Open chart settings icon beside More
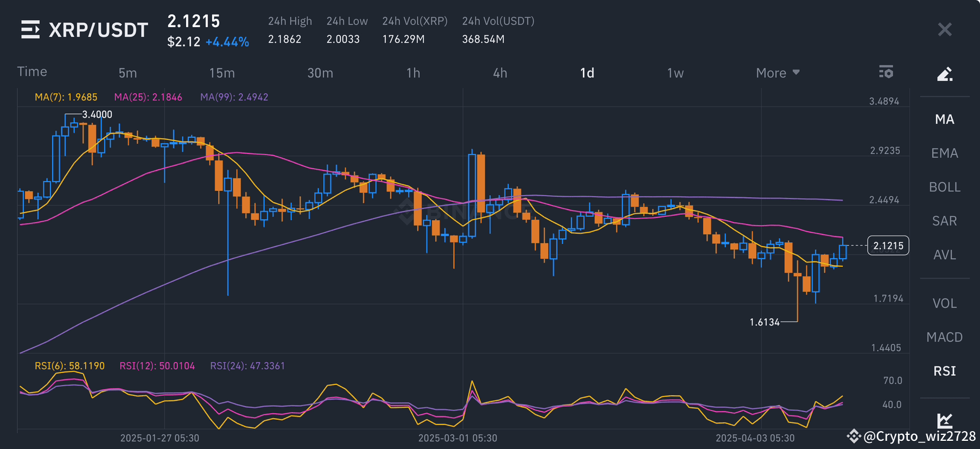 [886, 72]
